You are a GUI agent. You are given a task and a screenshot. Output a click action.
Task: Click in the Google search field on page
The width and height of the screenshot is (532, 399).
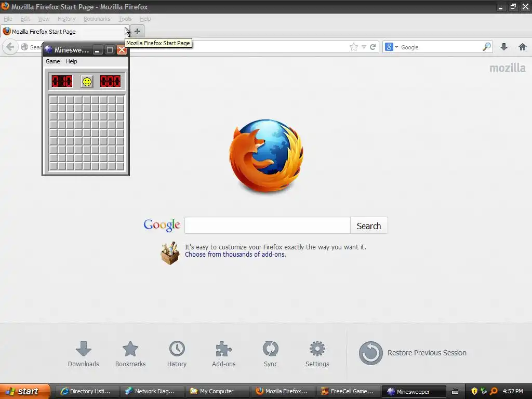click(x=268, y=225)
